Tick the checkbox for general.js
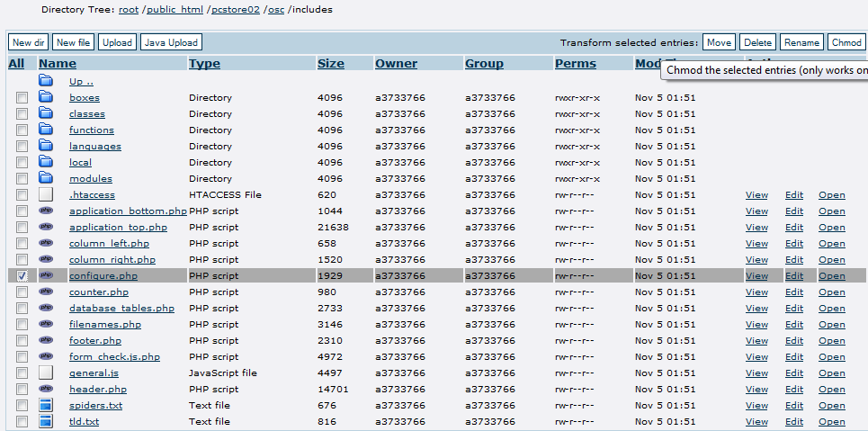This screenshot has height=431, width=868. tap(22, 373)
